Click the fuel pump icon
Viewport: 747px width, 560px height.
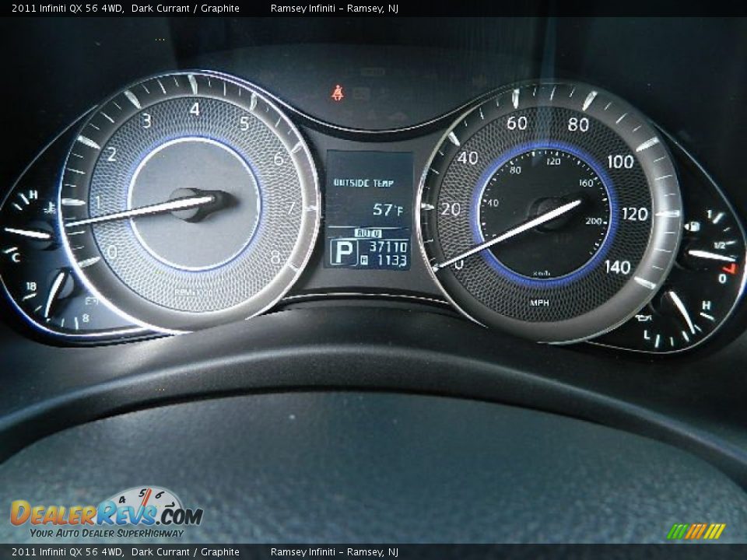click(x=693, y=226)
